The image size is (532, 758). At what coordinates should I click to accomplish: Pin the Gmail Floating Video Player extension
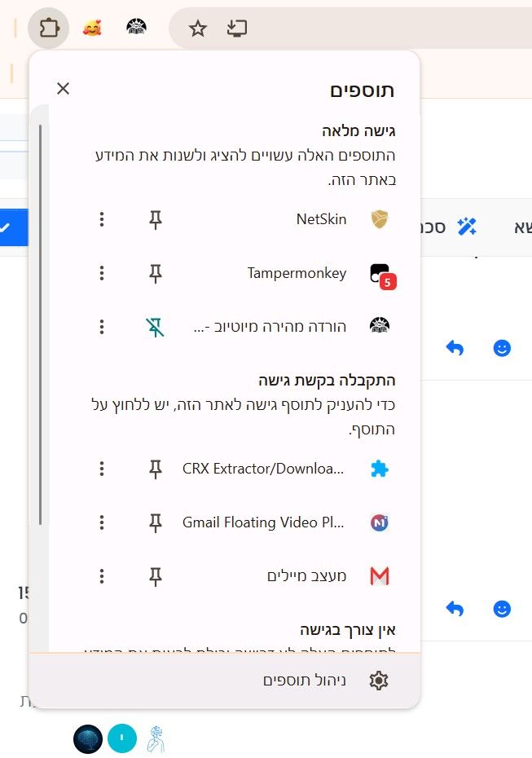click(x=155, y=522)
